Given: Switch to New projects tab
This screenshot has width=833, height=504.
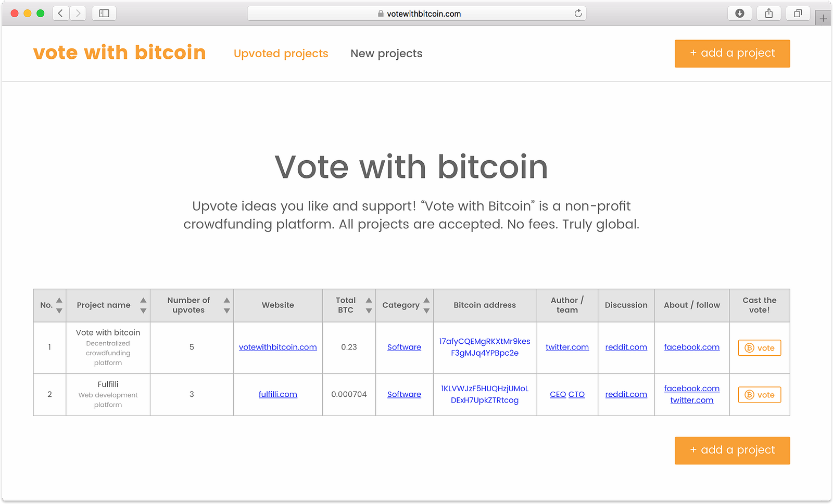Looking at the screenshot, I should tap(386, 54).
